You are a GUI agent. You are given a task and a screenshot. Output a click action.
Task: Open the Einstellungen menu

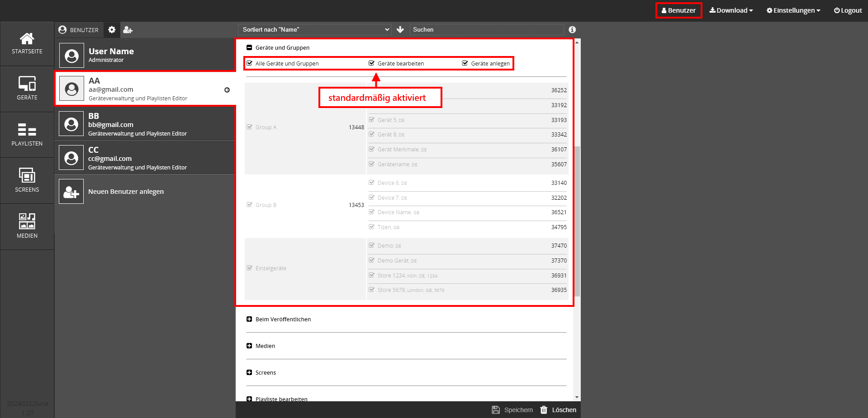(x=793, y=10)
